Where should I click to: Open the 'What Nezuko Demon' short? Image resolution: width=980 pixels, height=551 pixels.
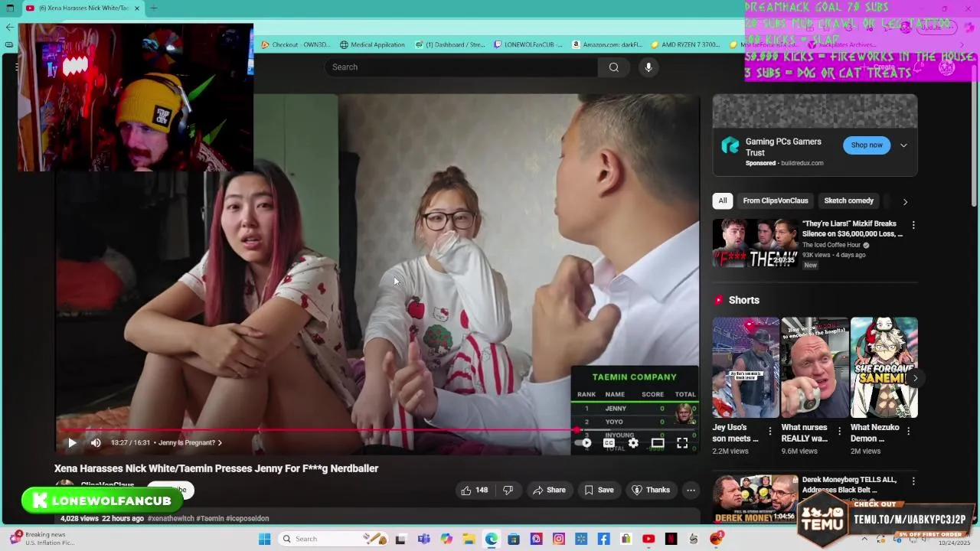pyautogui.click(x=884, y=367)
